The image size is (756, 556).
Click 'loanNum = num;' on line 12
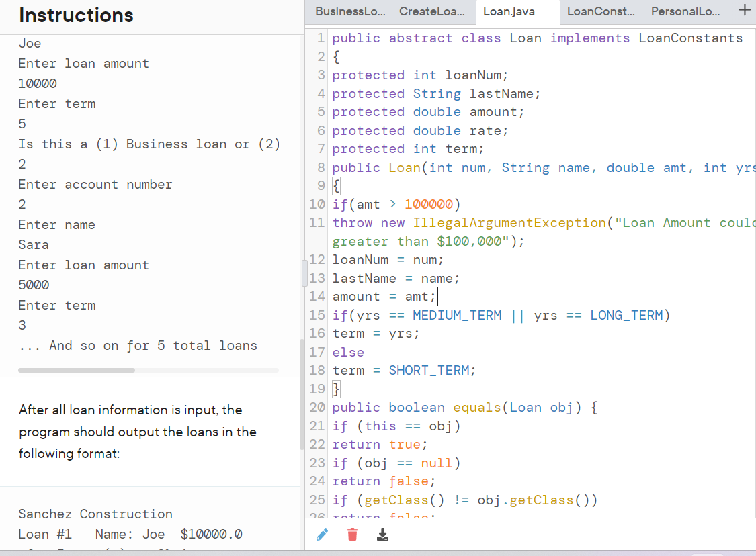(388, 260)
